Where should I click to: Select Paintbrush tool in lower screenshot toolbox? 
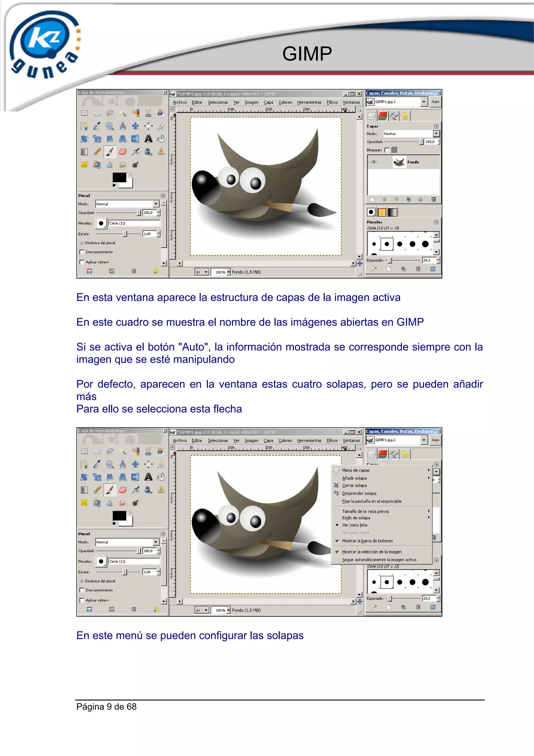pyautogui.click(x=110, y=490)
